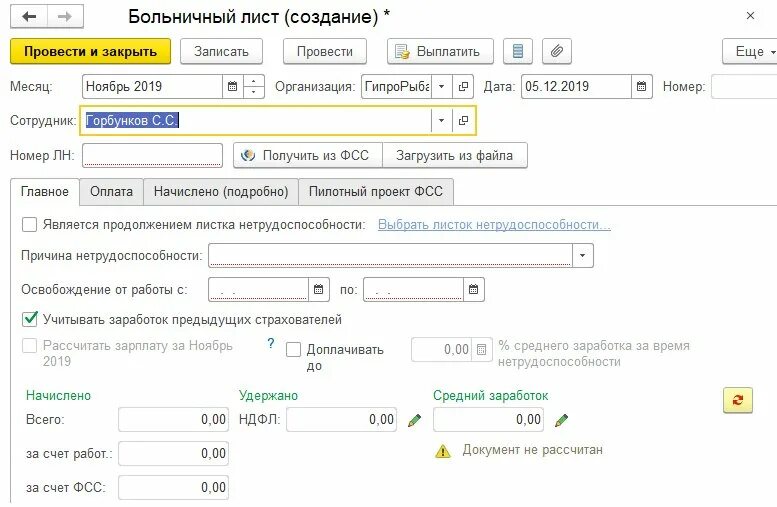This screenshot has width=777, height=507.
Task: Click the question mark help icon
Action: coord(271,343)
